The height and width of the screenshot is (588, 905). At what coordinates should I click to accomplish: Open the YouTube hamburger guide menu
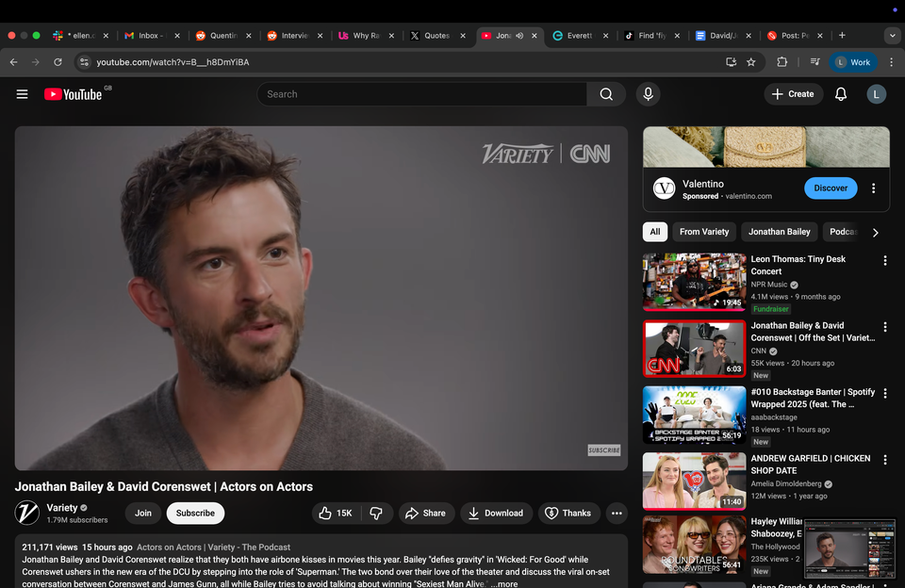pos(22,94)
